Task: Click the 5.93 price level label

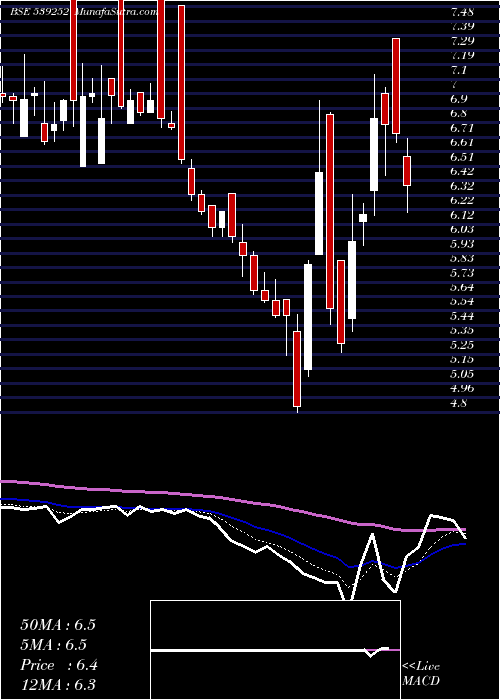Action: pyautogui.click(x=462, y=244)
